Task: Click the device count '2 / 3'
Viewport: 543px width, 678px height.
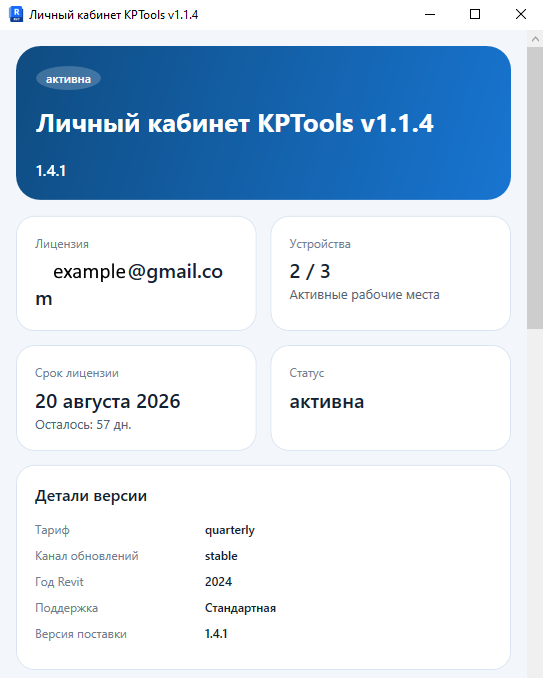Action: pos(310,271)
